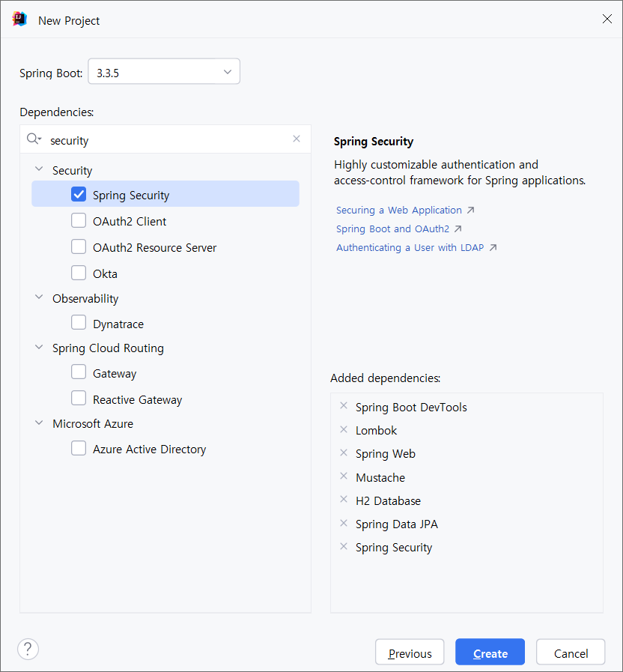Select the Dynatrace dependency label
The image size is (623, 672).
(118, 324)
